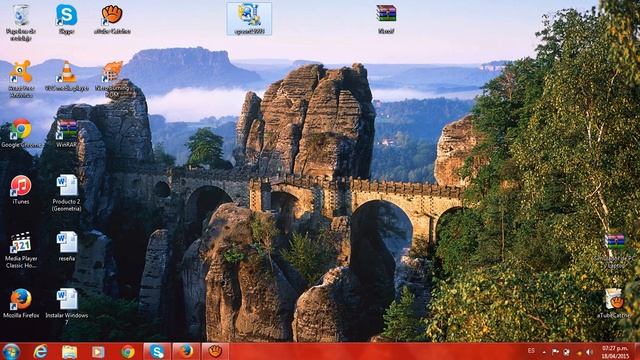Select the Avast Free Antivirus shortcut
This screenshot has height=360, width=640.
click(x=21, y=79)
